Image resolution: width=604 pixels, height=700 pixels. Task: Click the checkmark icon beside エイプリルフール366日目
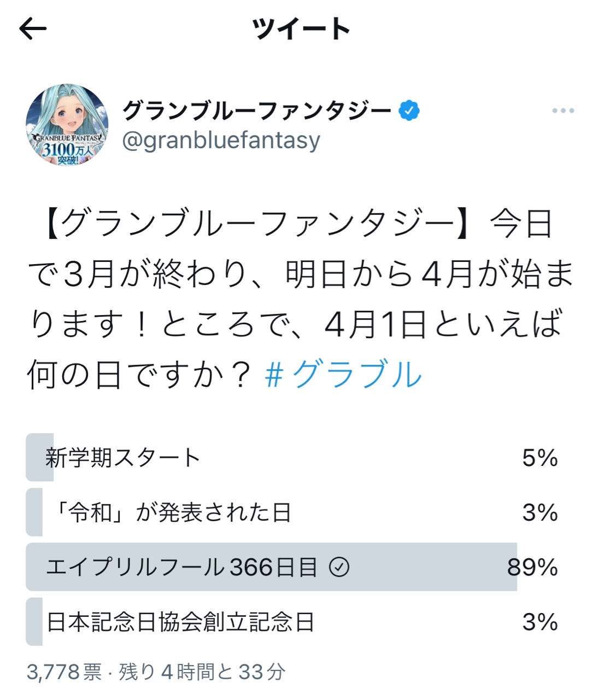[x=339, y=567]
